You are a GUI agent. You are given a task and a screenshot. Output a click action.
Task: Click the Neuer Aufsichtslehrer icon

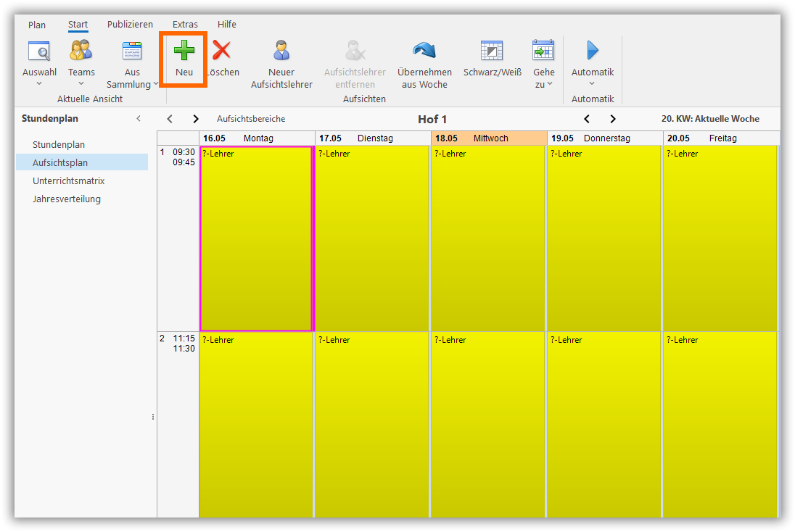281,51
